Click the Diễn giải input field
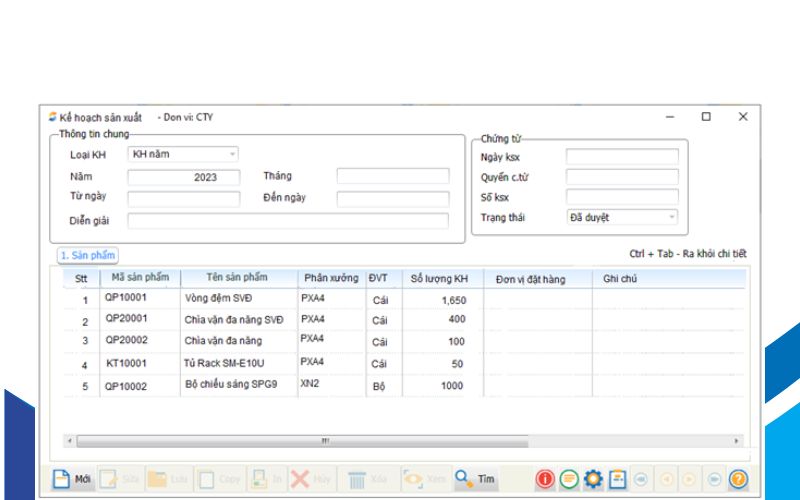The image size is (800, 500). (288, 221)
